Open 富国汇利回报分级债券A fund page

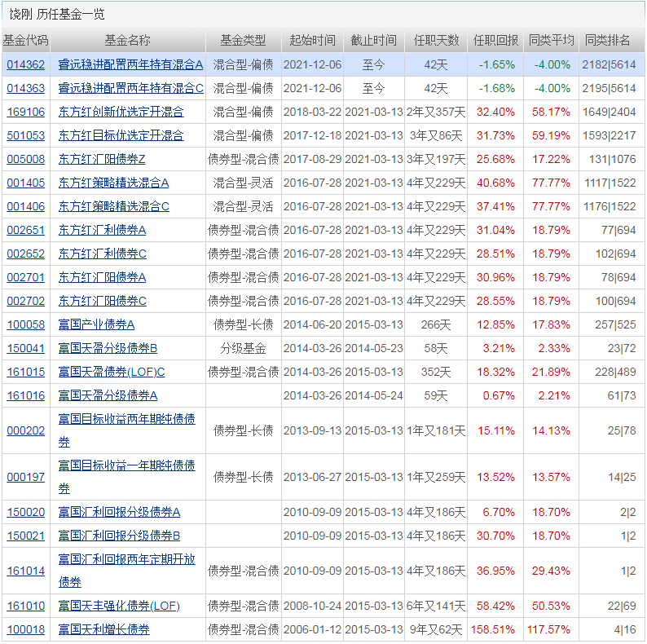click(119, 512)
